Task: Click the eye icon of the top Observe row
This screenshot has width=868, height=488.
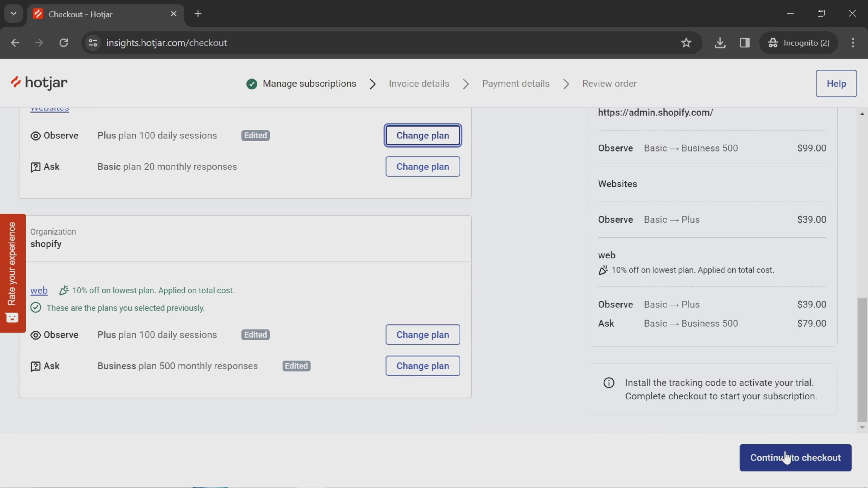Action: coord(35,136)
